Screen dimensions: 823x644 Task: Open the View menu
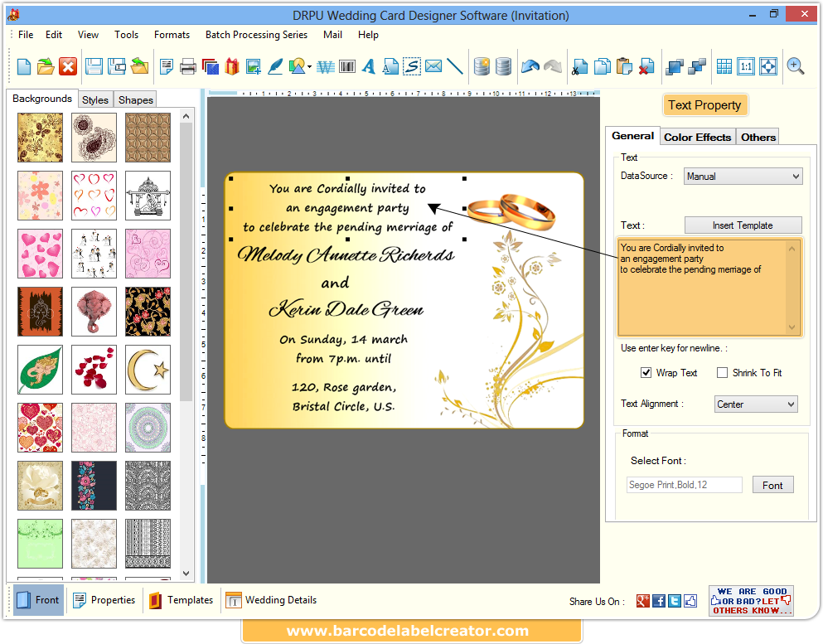point(88,35)
